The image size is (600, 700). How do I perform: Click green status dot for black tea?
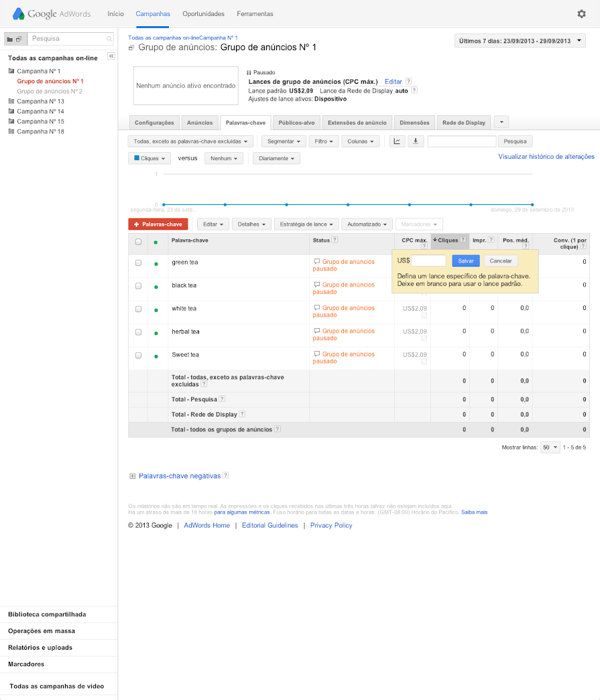[x=156, y=287]
